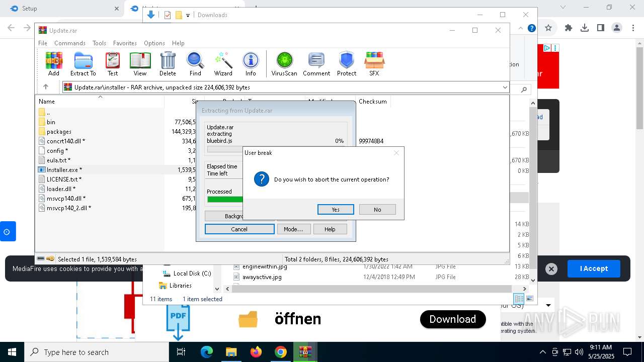Go up one folder level in WinRAR
Viewport: 644px width, 362px height.
(46, 87)
